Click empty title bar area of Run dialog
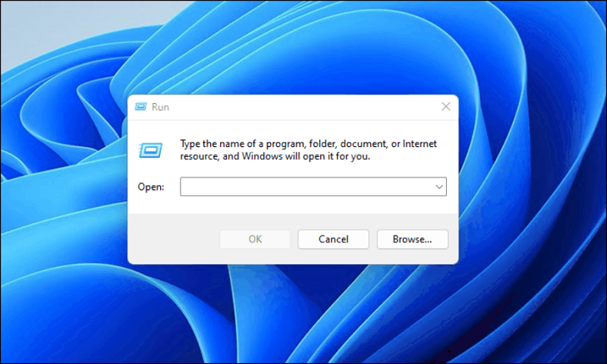This screenshot has height=364, width=607. pos(303,107)
